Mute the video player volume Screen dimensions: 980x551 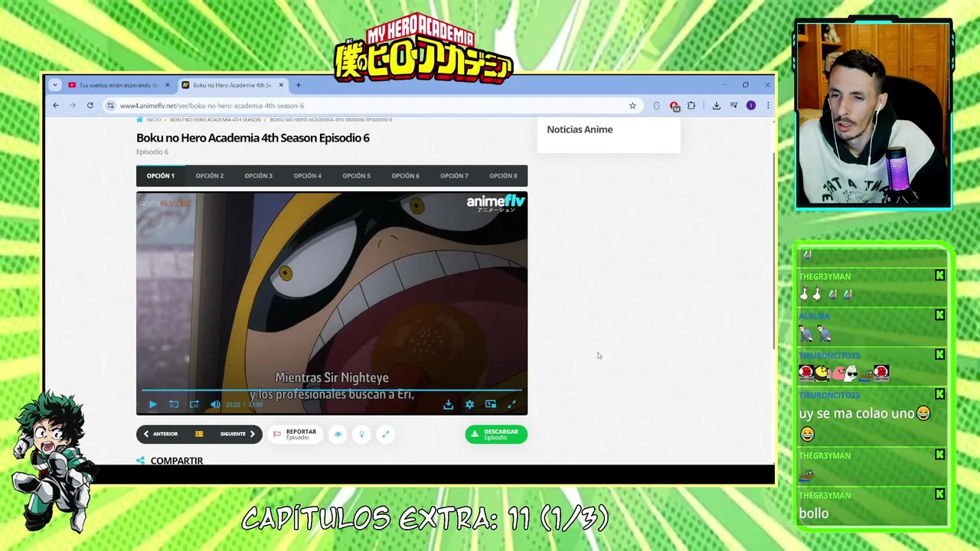215,404
